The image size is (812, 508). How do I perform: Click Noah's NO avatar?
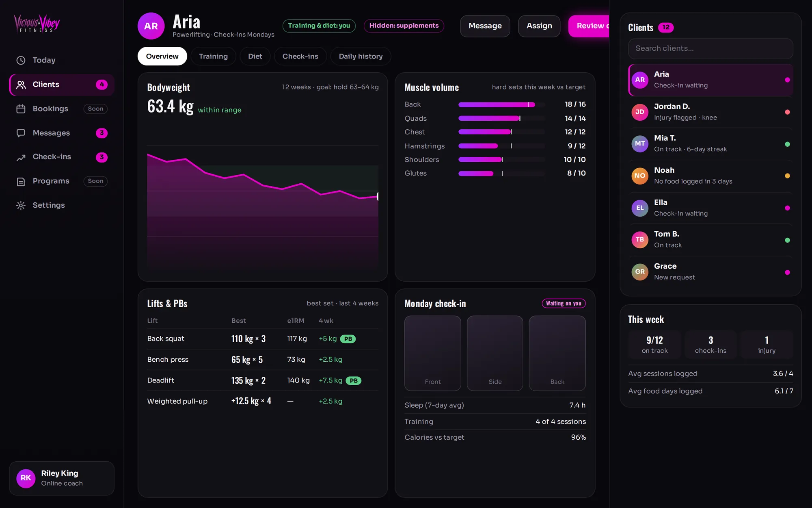640,176
